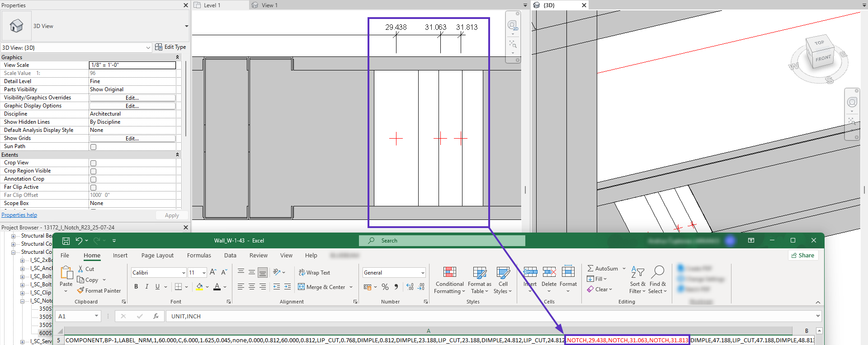
Task: Open the Properties help link
Action: pos(19,215)
